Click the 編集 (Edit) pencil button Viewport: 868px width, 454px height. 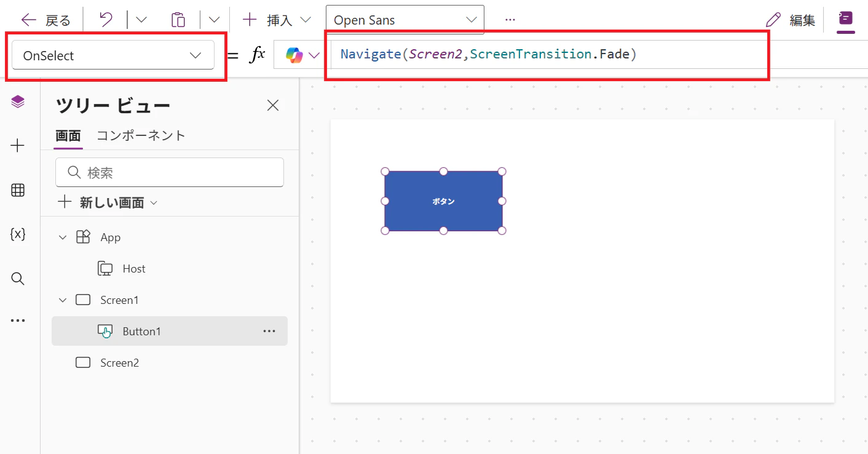coord(790,20)
